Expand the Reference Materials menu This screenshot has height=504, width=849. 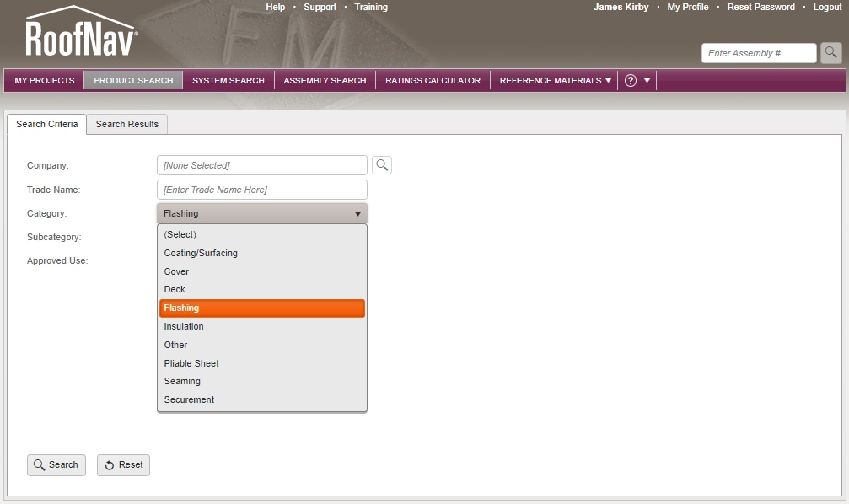pos(556,81)
